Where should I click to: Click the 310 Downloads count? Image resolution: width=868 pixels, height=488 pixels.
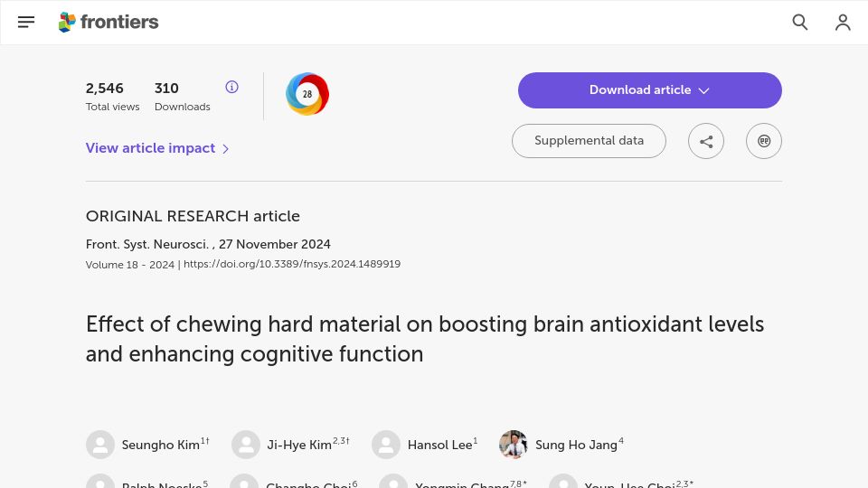pyautogui.click(x=166, y=89)
